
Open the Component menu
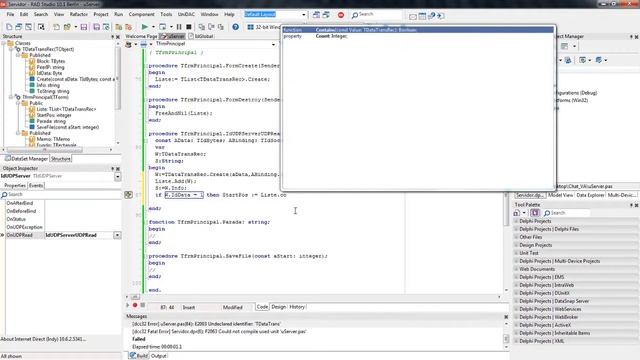pos(142,14)
